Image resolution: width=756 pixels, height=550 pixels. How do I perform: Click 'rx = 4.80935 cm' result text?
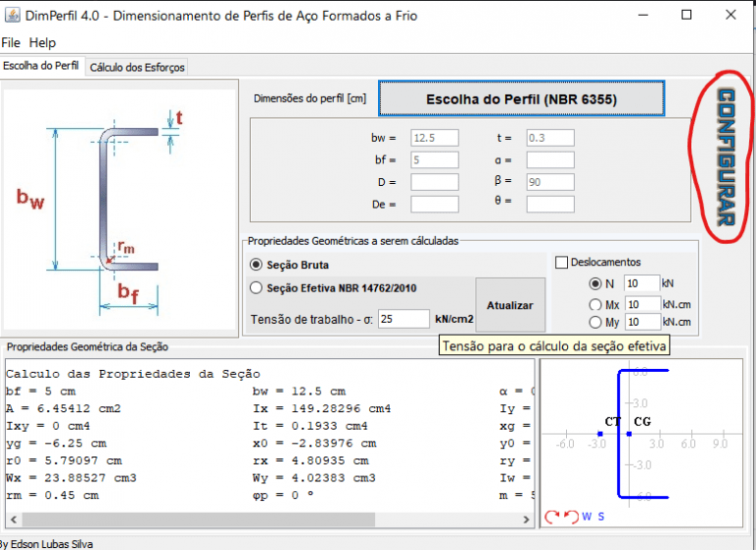310,460
